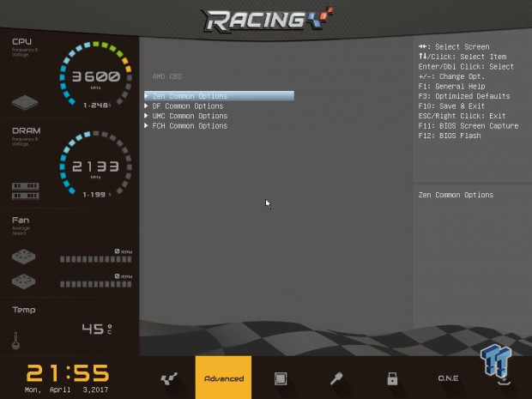
Task: Click F12: BIOS Flash help line
Action: pos(450,136)
